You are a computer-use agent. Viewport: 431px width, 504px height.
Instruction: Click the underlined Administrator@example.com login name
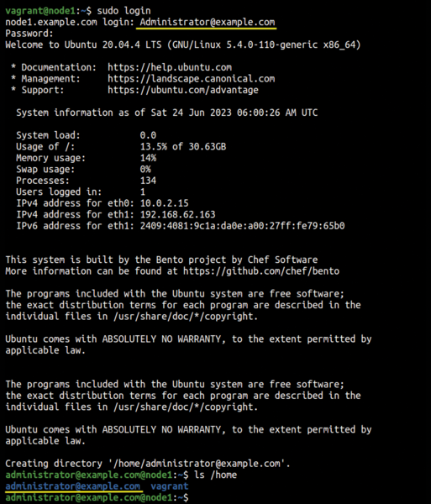point(207,22)
